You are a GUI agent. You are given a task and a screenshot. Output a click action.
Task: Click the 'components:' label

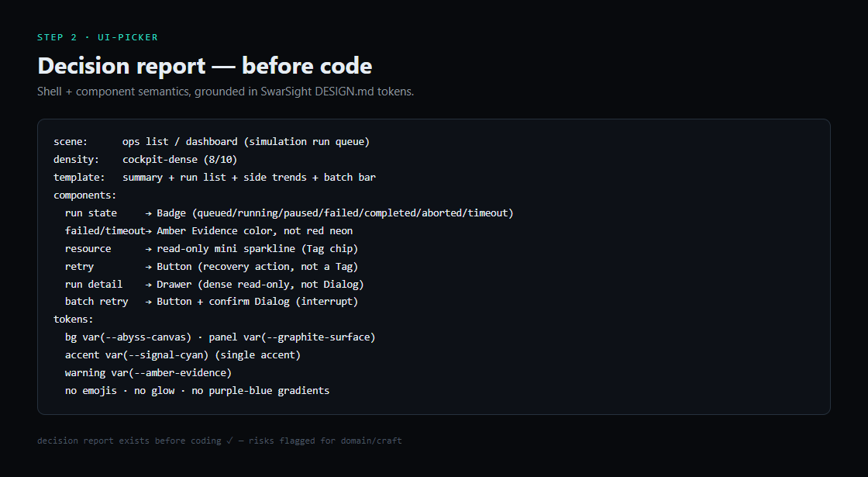[x=85, y=195]
